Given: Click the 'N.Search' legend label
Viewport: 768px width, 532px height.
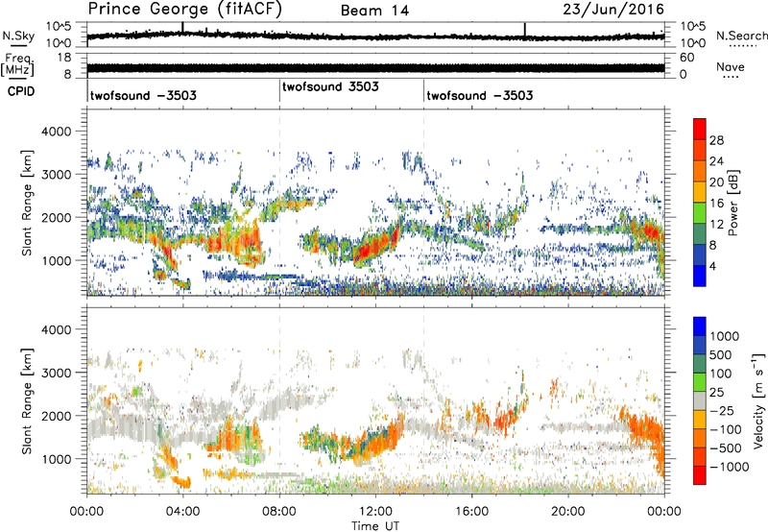Looking at the screenshot, I should pyautogui.click(x=741, y=36).
